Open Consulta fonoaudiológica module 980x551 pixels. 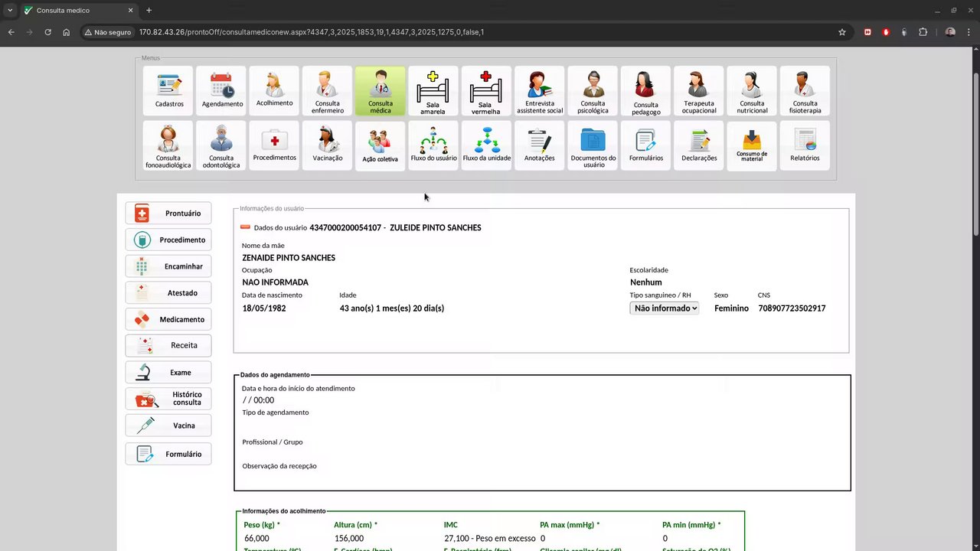click(x=169, y=146)
